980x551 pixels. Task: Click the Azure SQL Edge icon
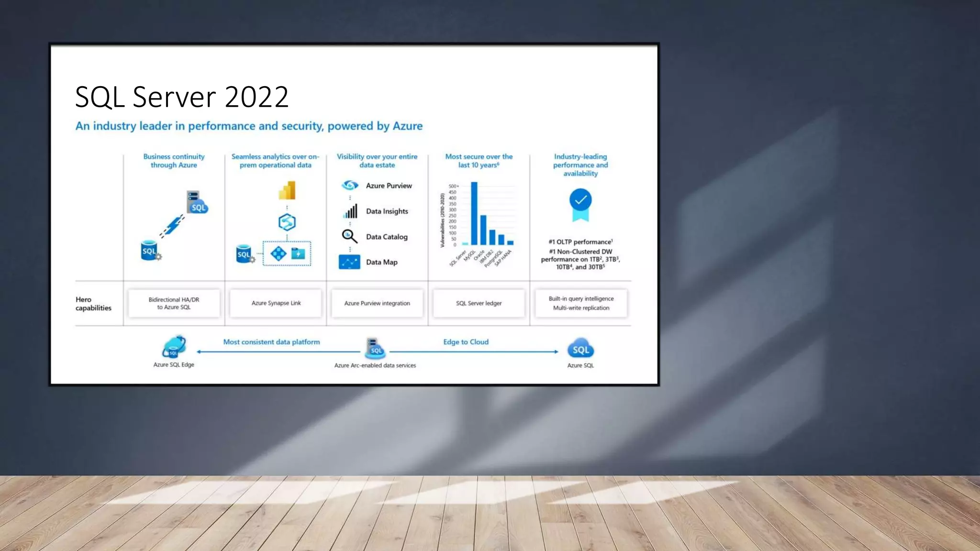click(x=174, y=347)
